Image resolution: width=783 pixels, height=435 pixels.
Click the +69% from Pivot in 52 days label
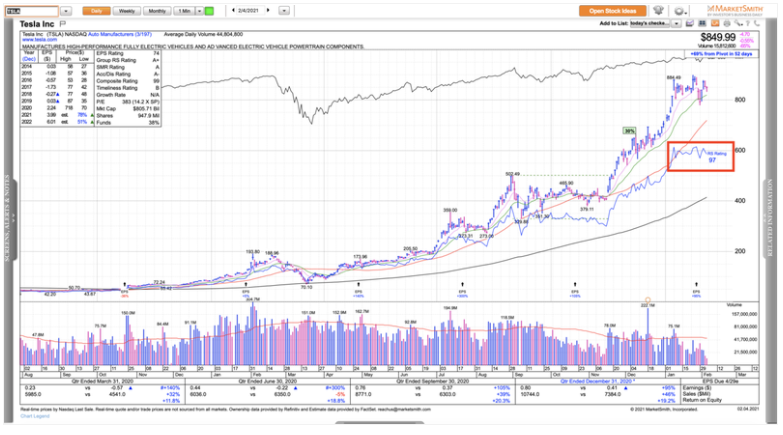pos(721,53)
